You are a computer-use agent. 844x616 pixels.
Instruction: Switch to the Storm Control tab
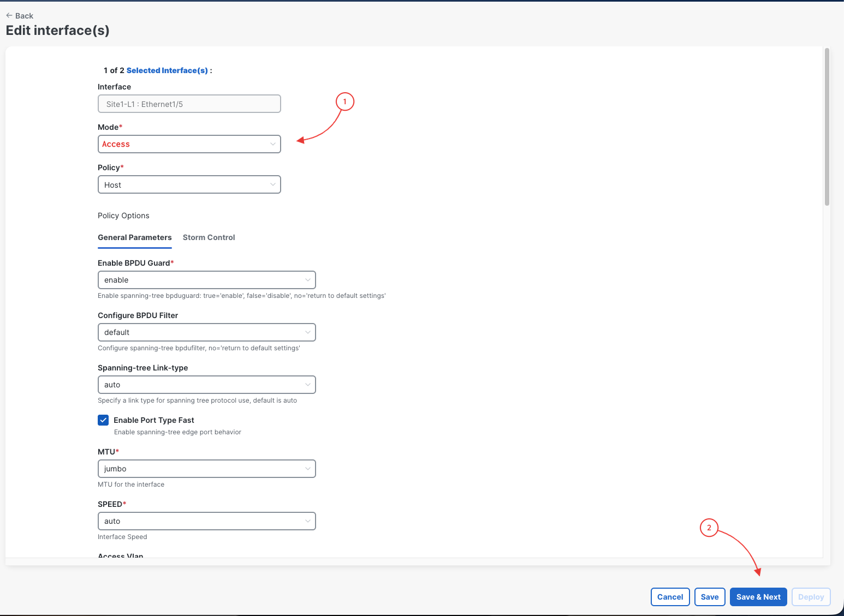[209, 237]
